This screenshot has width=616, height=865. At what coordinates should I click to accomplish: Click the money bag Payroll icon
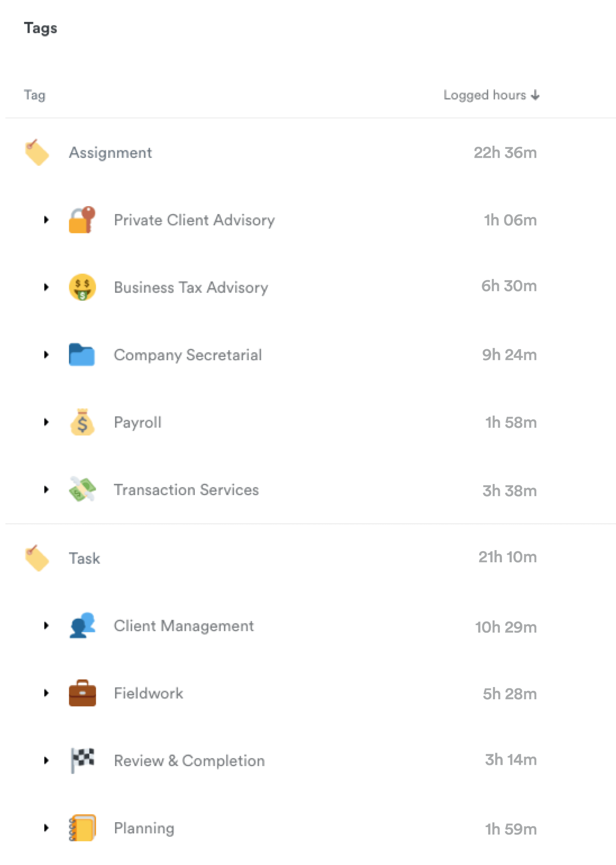point(82,422)
